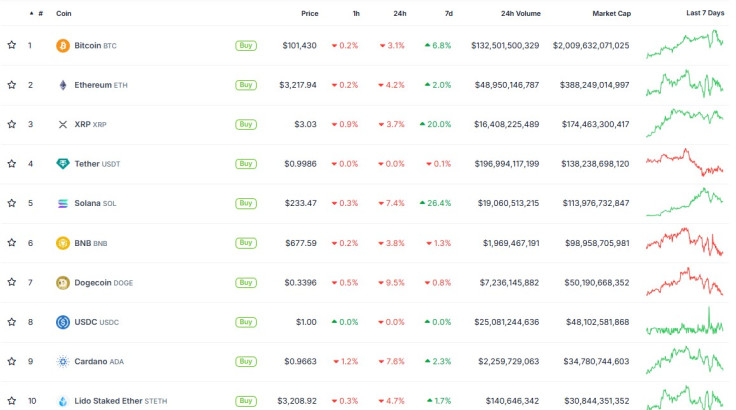Favorite BNB with its star
This screenshot has height=410, width=736.
pos(12,243)
